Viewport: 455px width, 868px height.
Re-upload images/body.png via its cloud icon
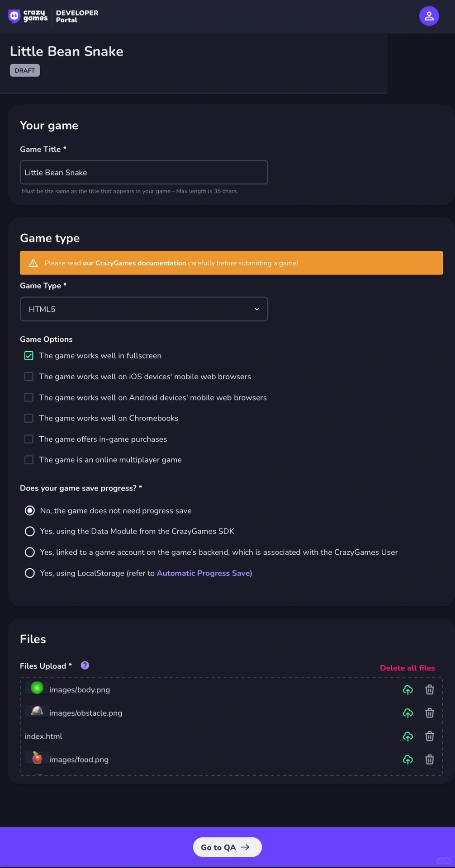click(x=408, y=689)
